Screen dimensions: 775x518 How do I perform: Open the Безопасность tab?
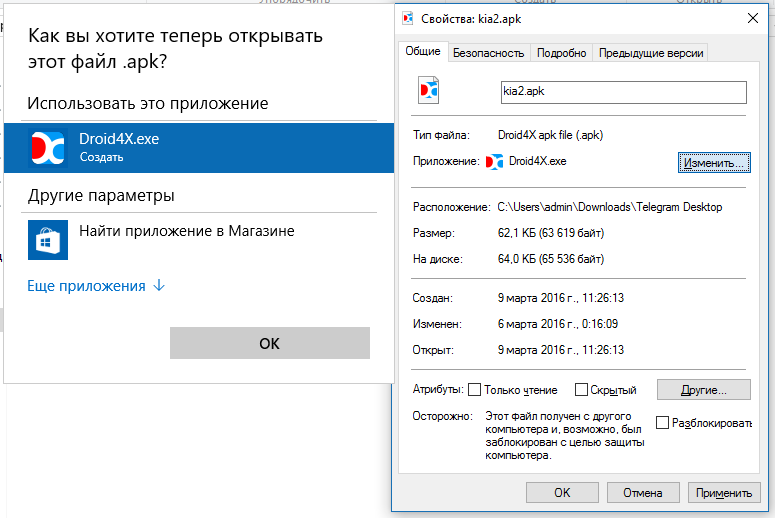488,53
